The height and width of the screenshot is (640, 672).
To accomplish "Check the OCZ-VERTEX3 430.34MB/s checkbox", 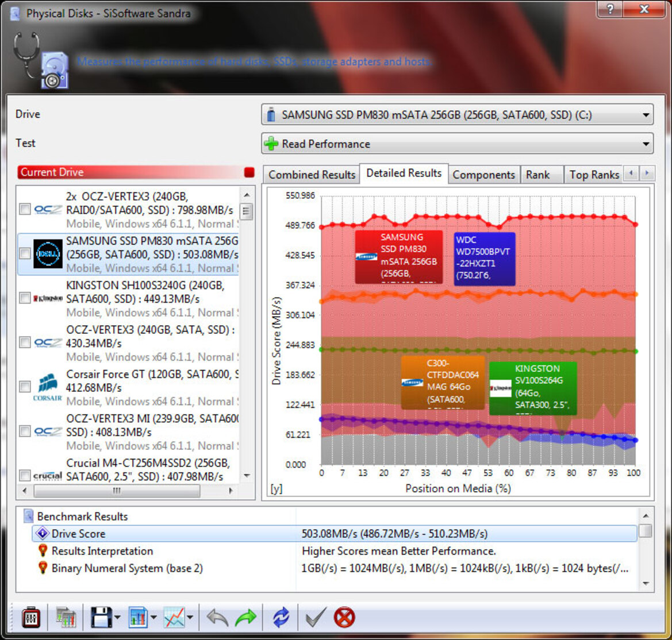I will [25, 343].
